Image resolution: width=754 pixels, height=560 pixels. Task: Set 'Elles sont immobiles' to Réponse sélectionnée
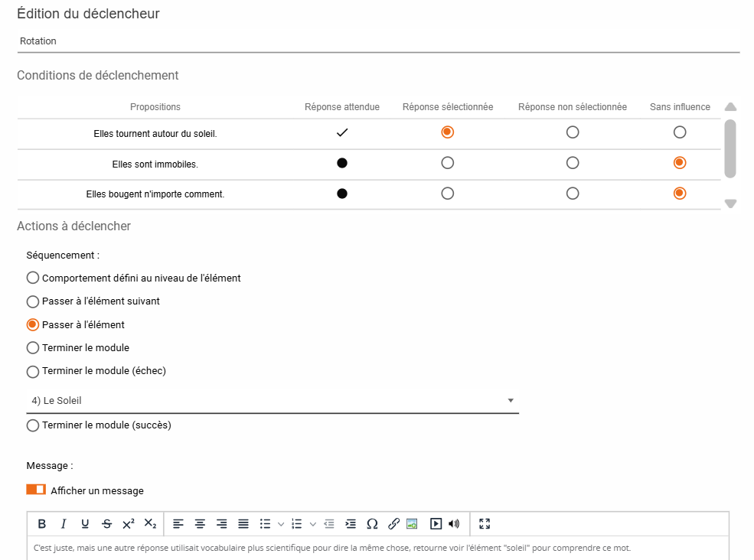448,163
